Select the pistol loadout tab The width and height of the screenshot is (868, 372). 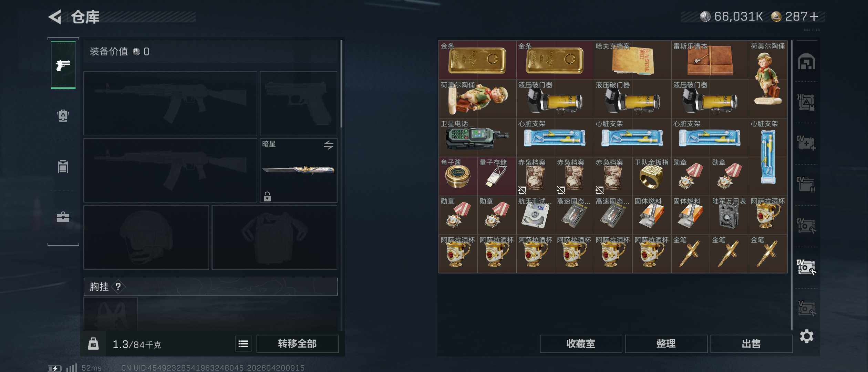[x=63, y=65]
